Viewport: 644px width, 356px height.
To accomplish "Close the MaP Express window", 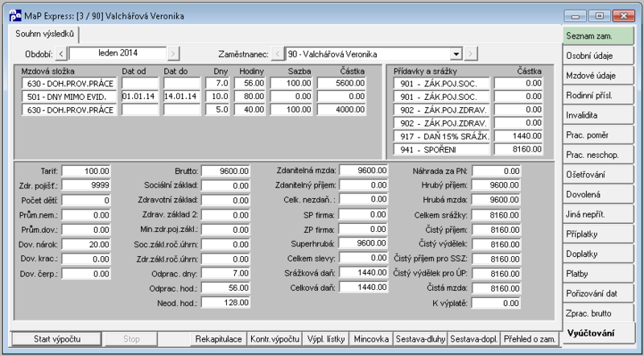I will (624, 16).
